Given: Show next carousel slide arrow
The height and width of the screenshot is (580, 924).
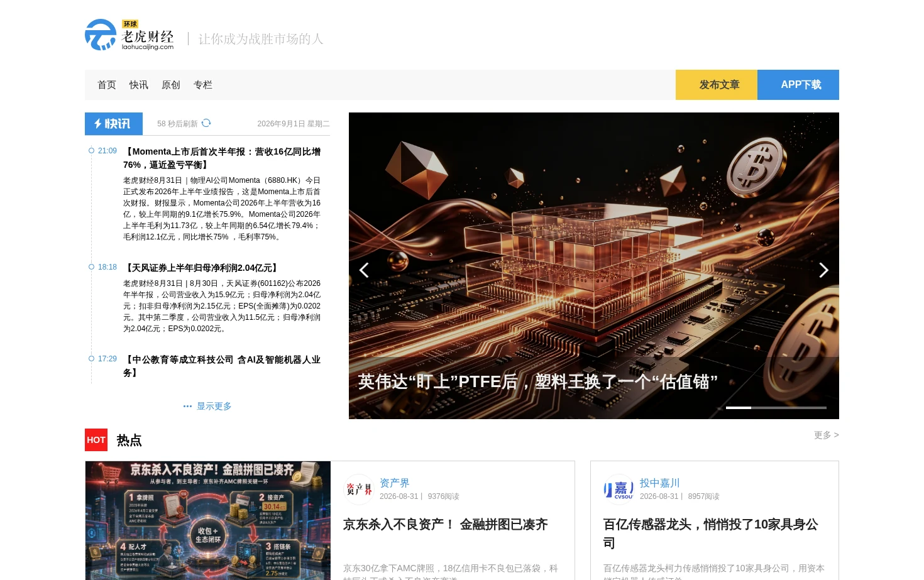Looking at the screenshot, I should pyautogui.click(x=823, y=270).
